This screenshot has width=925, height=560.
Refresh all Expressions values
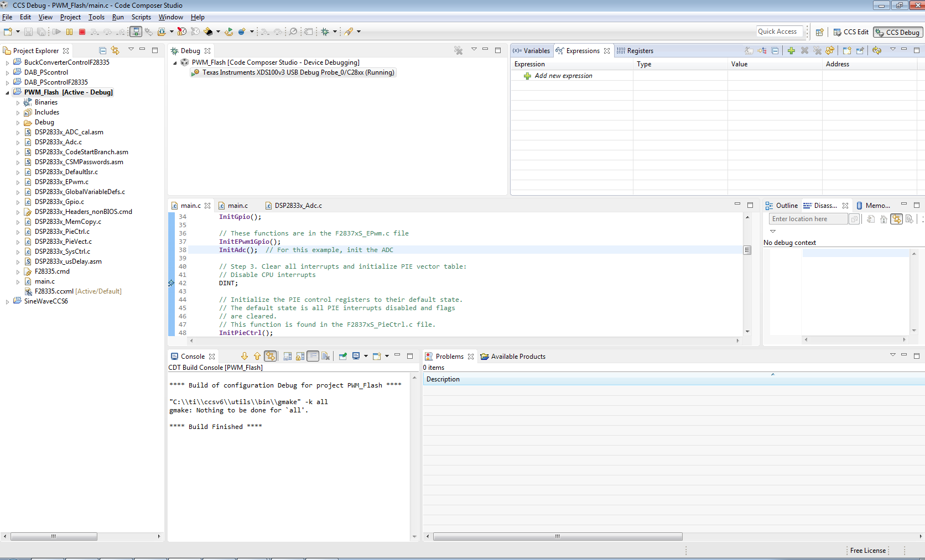pos(877,50)
